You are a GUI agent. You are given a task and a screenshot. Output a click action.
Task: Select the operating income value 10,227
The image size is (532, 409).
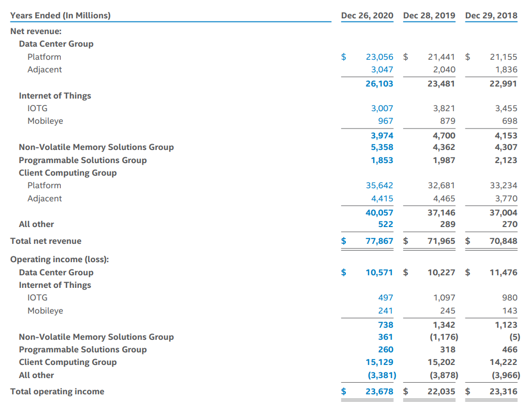coord(441,273)
